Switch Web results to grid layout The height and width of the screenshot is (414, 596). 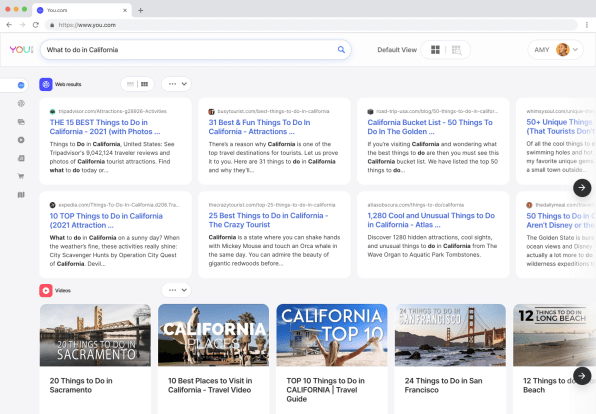pyautogui.click(x=144, y=84)
